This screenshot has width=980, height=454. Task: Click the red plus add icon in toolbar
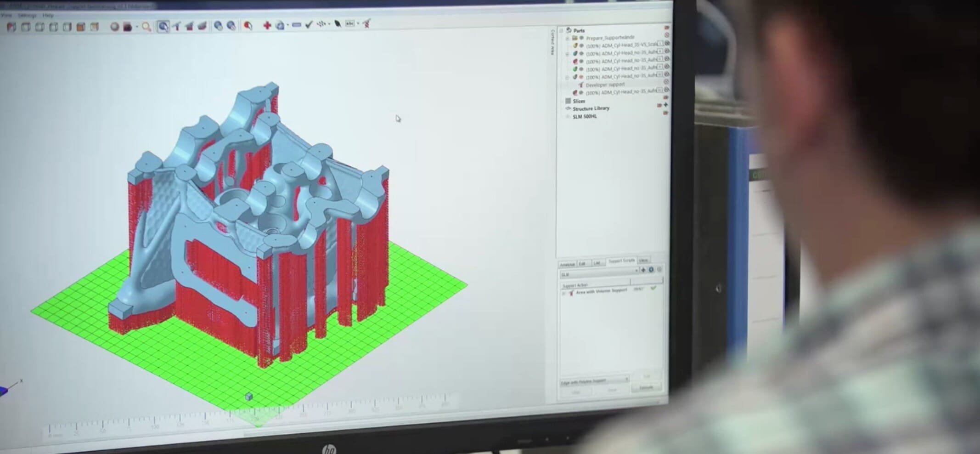tap(267, 25)
